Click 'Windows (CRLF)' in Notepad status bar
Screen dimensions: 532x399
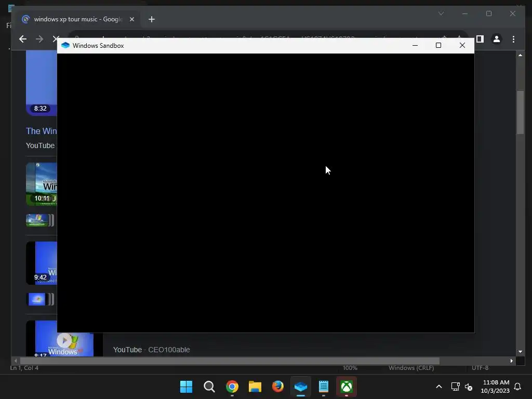[x=411, y=368]
